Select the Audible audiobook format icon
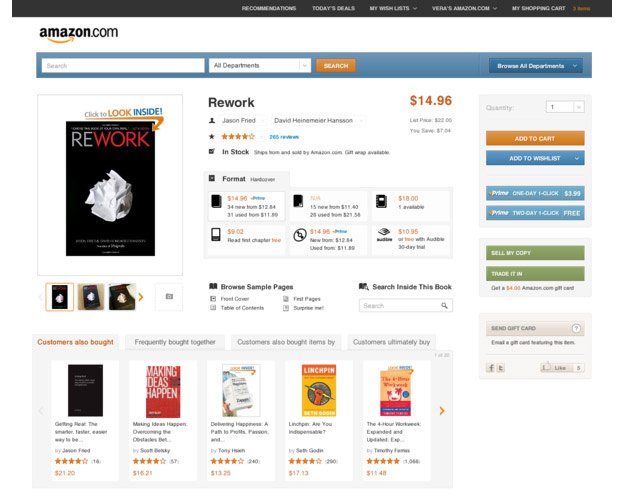625x498 pixels. point(384,234)
